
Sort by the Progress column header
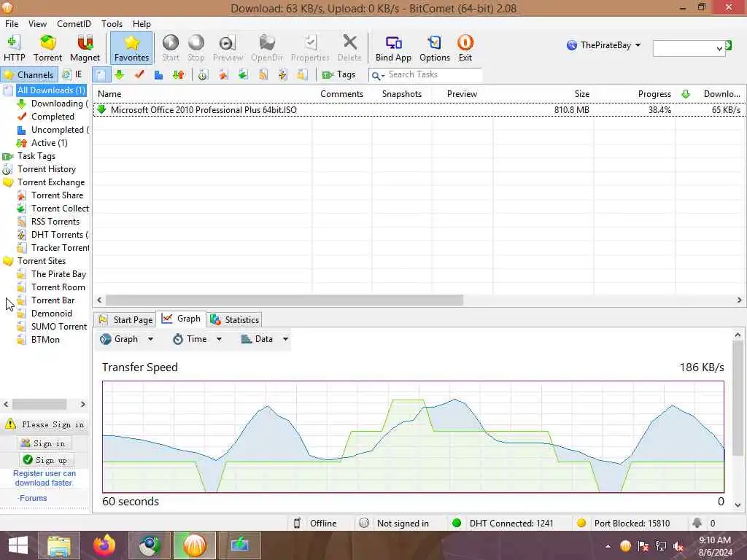(x=654, y=94)
